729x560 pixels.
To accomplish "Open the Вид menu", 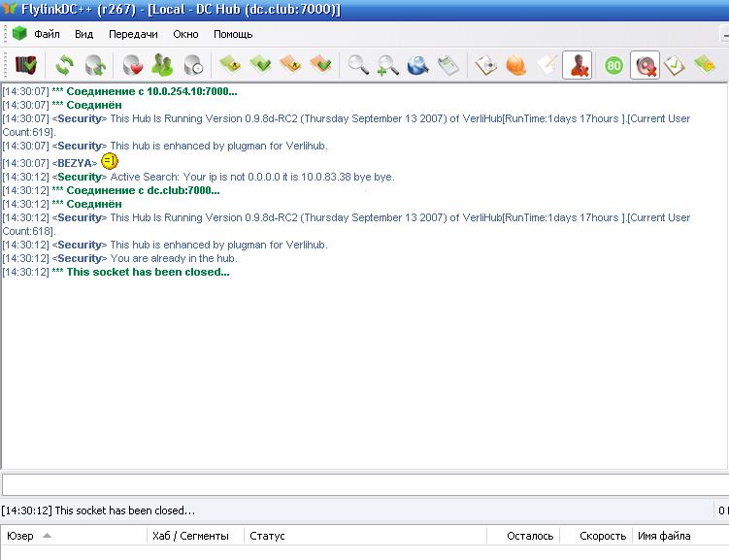I will pyautogui.click(x=83, y=34).
